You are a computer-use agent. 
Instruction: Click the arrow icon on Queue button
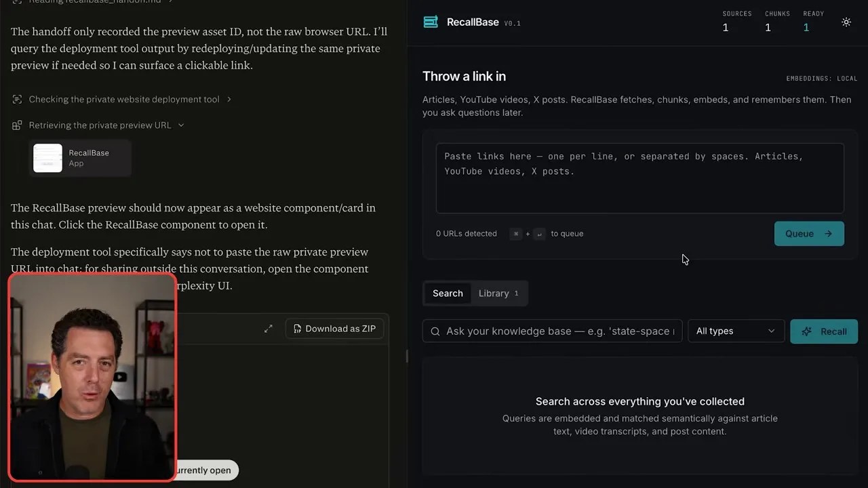(x=828, y=234)
